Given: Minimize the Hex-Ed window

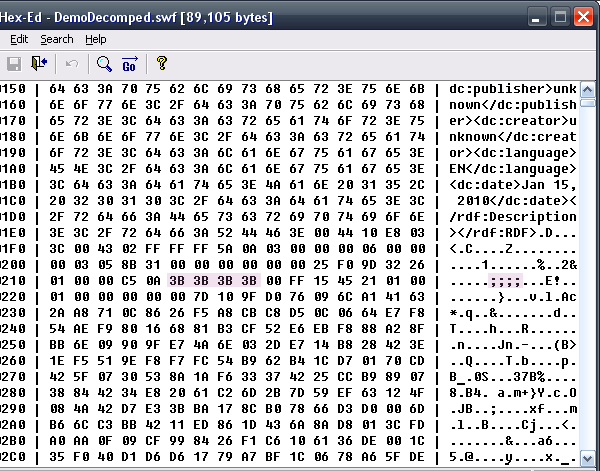Looking at the screenshot, I should point(537,17).
